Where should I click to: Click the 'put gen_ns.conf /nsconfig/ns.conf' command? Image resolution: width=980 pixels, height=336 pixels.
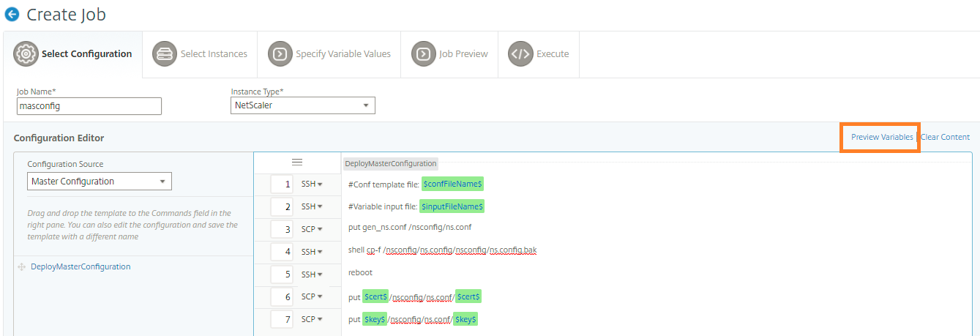410,228
